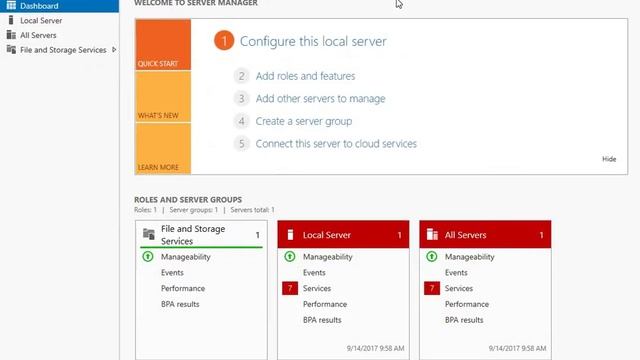Open BPA results in File and Storage tile
Screen dimensions: 640x360
point(180,304)
